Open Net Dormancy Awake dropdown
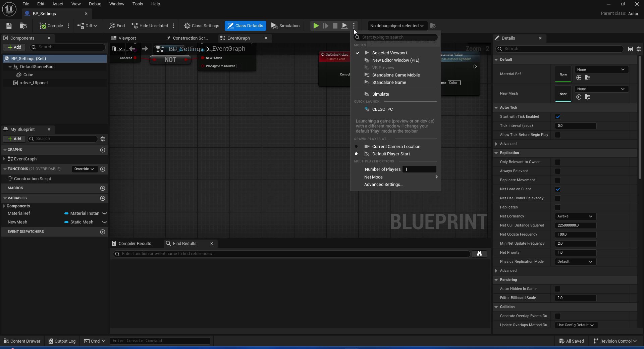This screenshot has width=644, height=349. pos(575,216)
